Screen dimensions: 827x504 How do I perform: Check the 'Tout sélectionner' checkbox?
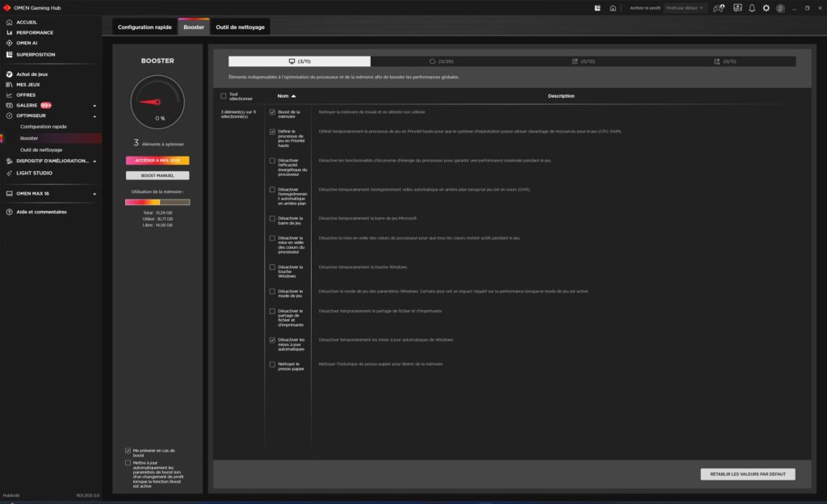pos(224,95)
